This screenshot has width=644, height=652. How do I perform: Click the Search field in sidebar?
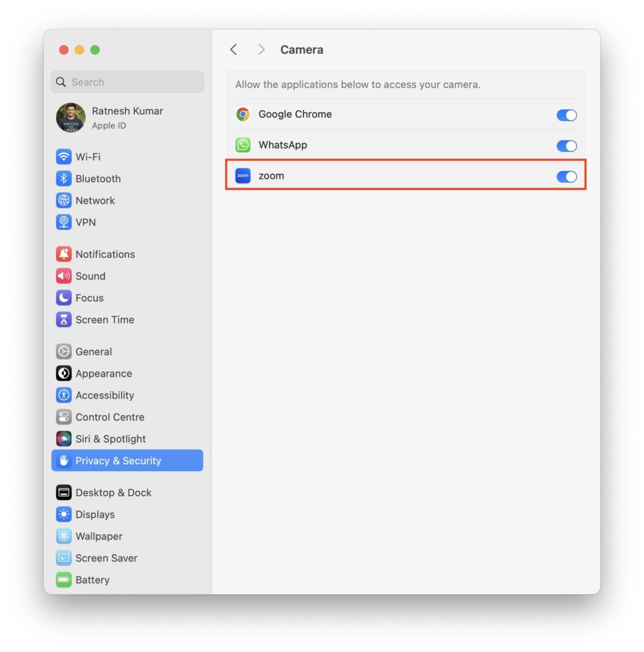coord(127,82)
